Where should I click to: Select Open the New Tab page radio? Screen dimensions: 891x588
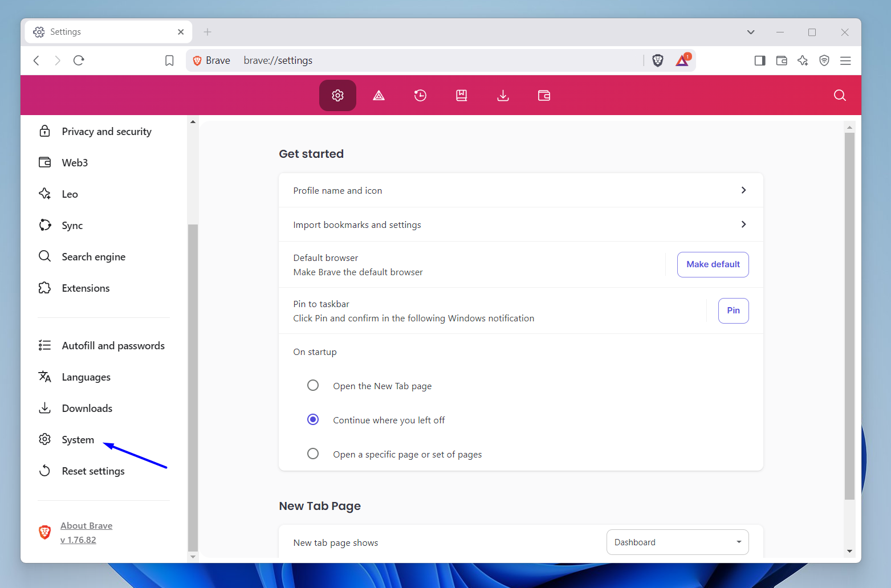click(x=313, y=386)
